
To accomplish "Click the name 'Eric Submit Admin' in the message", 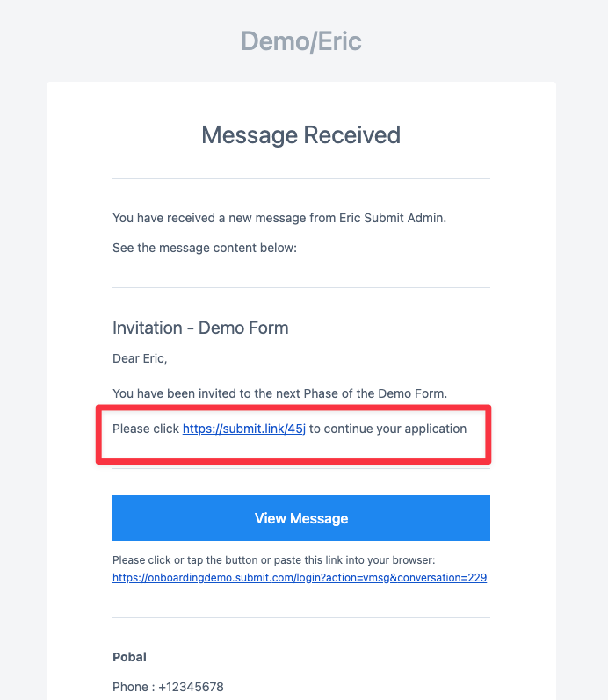I will tap(392, 218).
